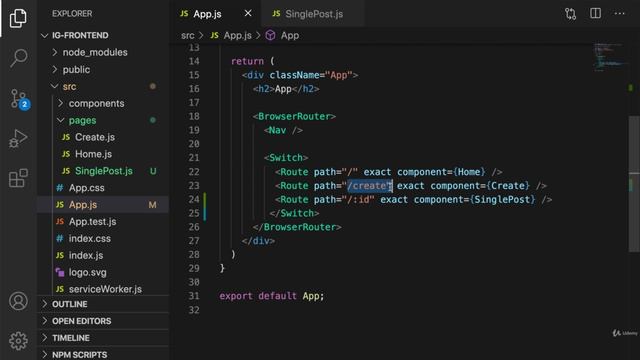This screenshot has height=360, width=640.
Task: Open the Extensions view icon
Action: (18, 178)
